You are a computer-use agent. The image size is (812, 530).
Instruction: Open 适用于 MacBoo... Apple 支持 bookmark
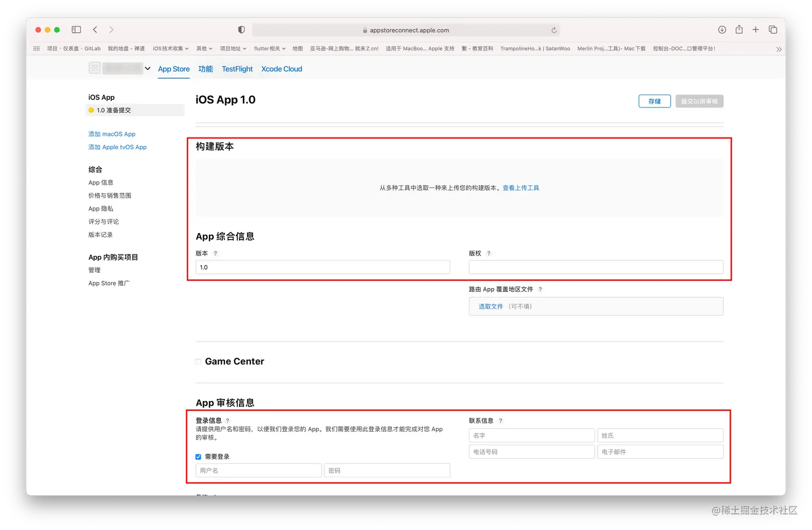(x=420, y=48)
